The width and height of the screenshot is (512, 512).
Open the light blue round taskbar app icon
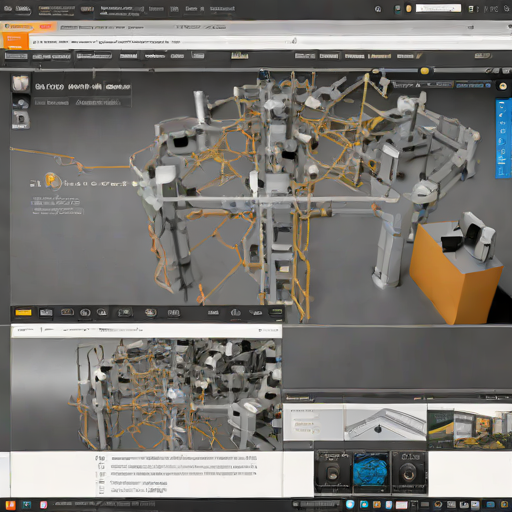click(x=350, y=504)
